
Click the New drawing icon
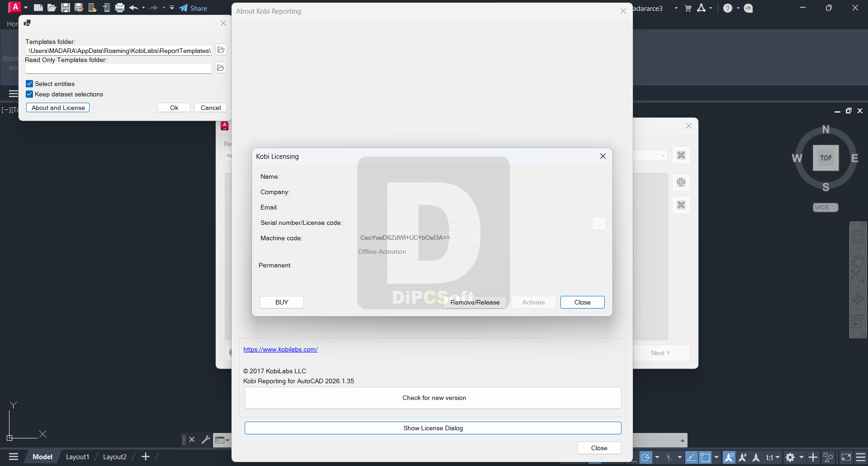pos(38,8)
